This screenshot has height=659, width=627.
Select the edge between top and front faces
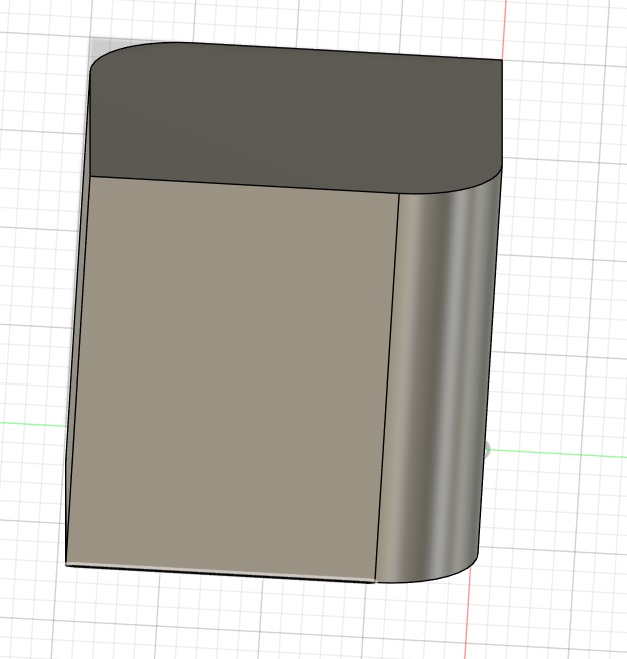point(244,185)
